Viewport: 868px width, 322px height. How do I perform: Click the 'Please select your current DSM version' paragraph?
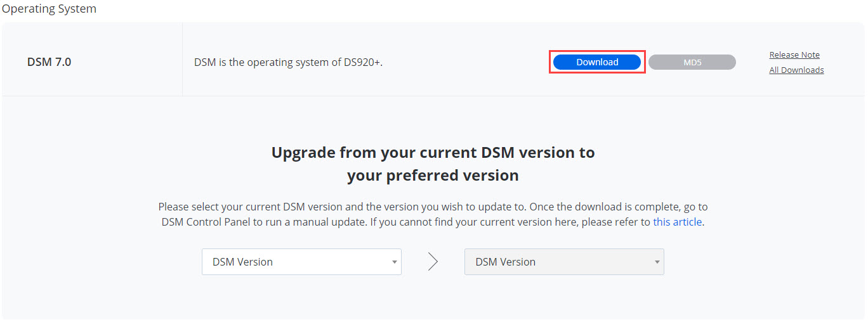click(x=433, y=214)
